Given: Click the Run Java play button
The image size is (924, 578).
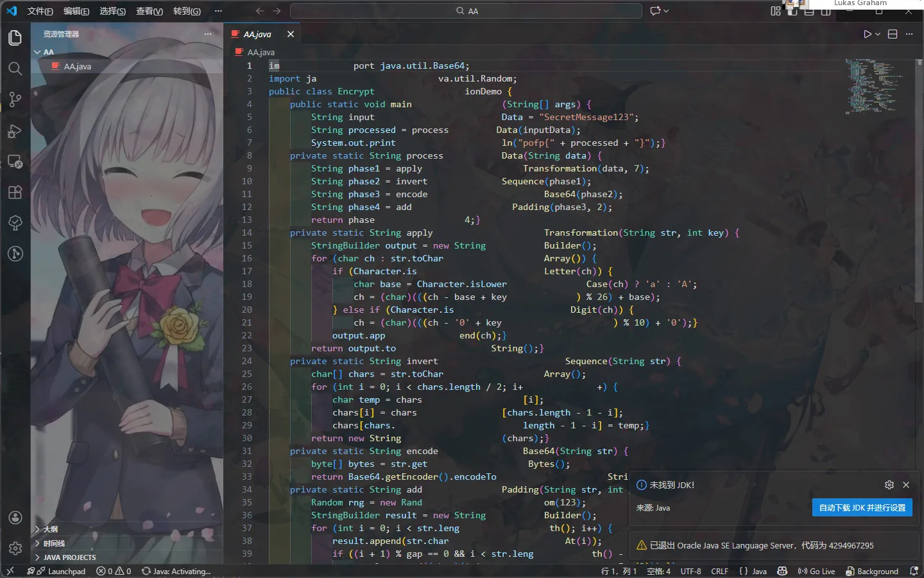Looking at the screenshot, I should [867, 34].
